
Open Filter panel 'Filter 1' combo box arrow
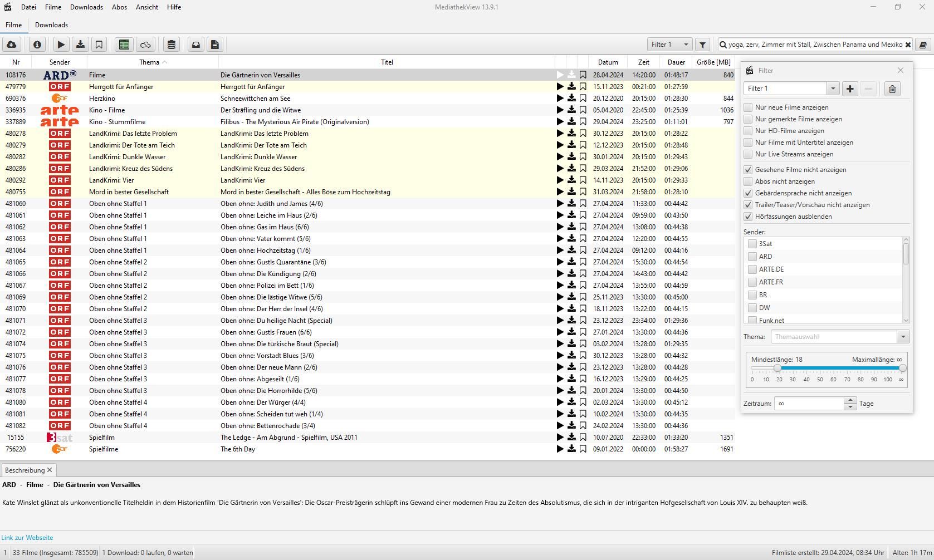[x=833, y=89]
